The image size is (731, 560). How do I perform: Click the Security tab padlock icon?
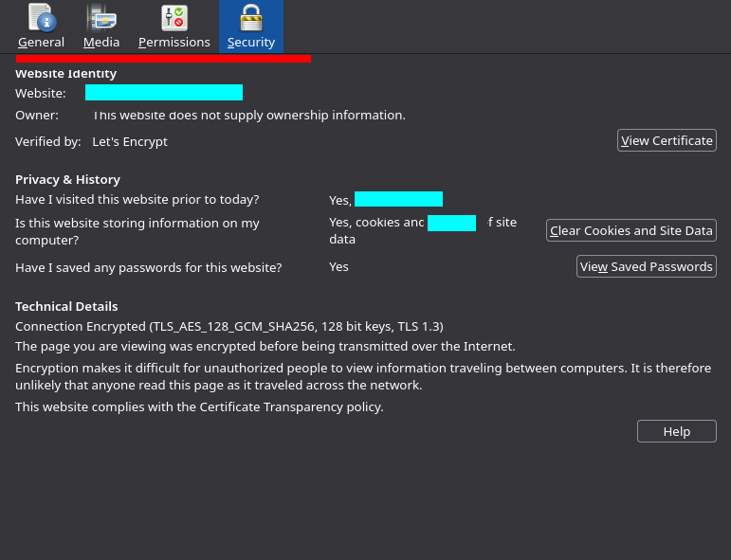click(x=251, y=17)
